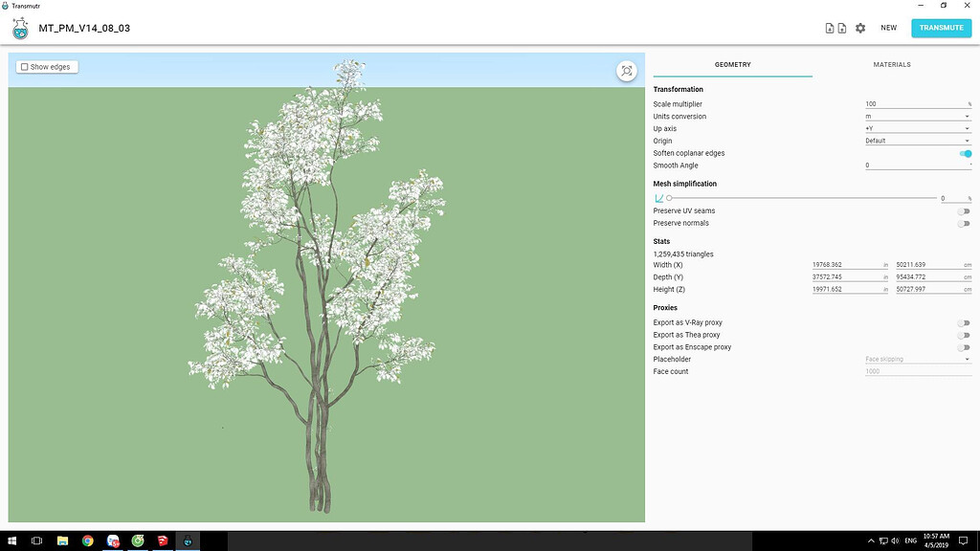Click the mesh simplification graph icon
The image size is (980, 551).
(x=658, y=198)
